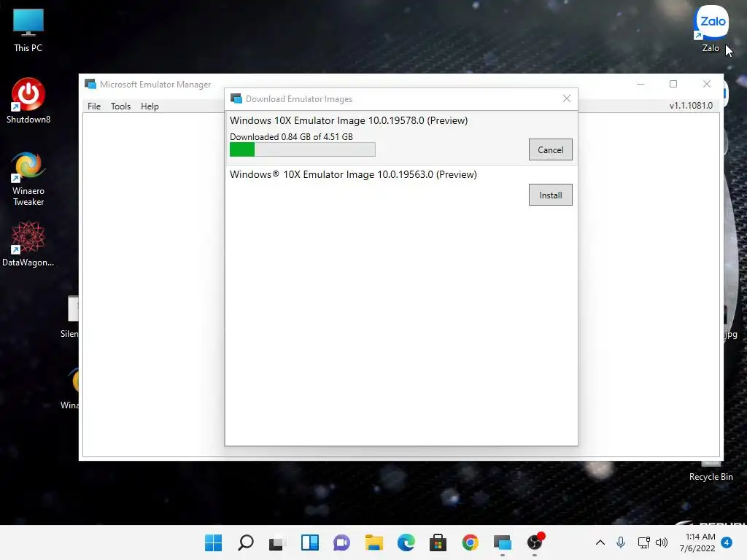Viewport: 747px width, 560px height.
Task: Open Task View on the taskbar
Action: pos(276,542)
